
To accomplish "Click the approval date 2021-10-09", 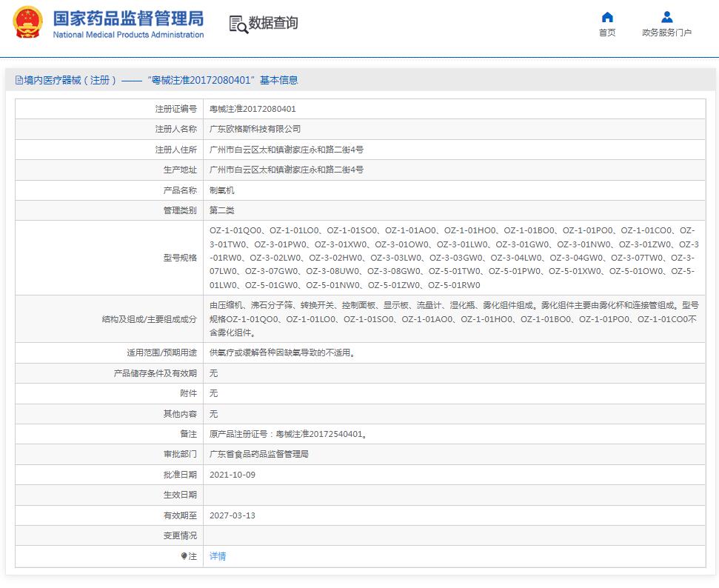I will point(232,475).
